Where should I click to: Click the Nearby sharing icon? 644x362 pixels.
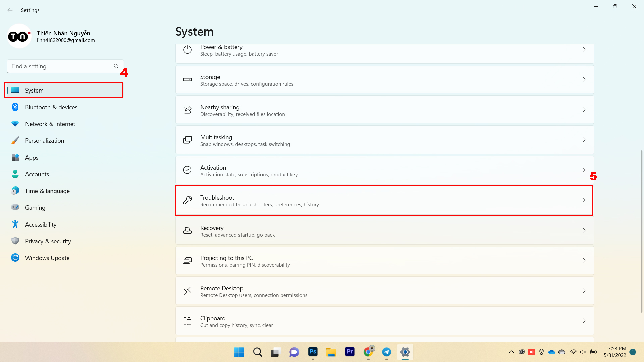[187, 110]
